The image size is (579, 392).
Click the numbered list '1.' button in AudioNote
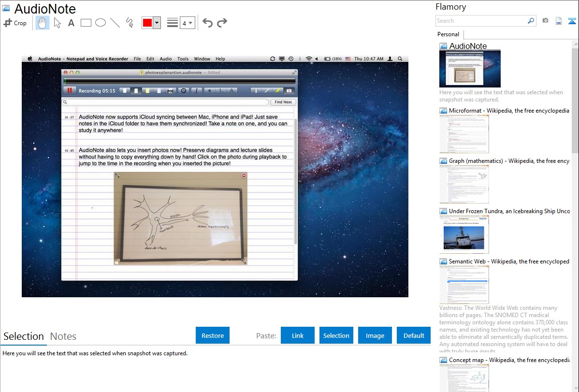[x=220, y=90]
